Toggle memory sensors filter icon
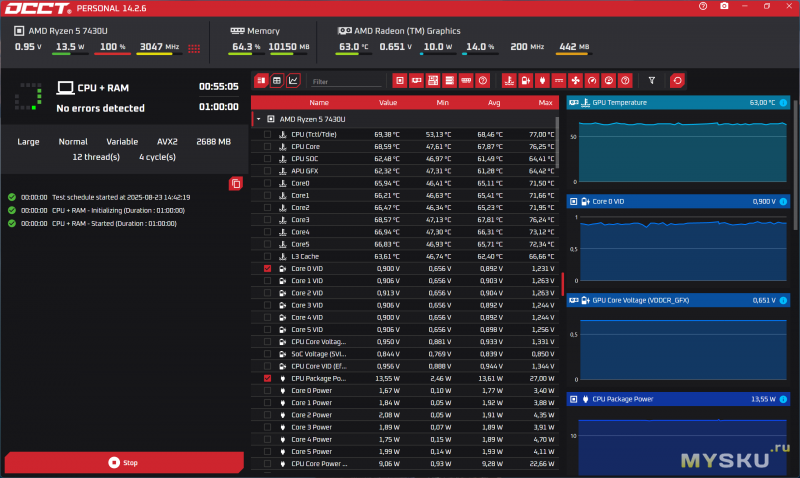Image resolution: width=800 pixels, height=478 pixels. pos(466,81)
